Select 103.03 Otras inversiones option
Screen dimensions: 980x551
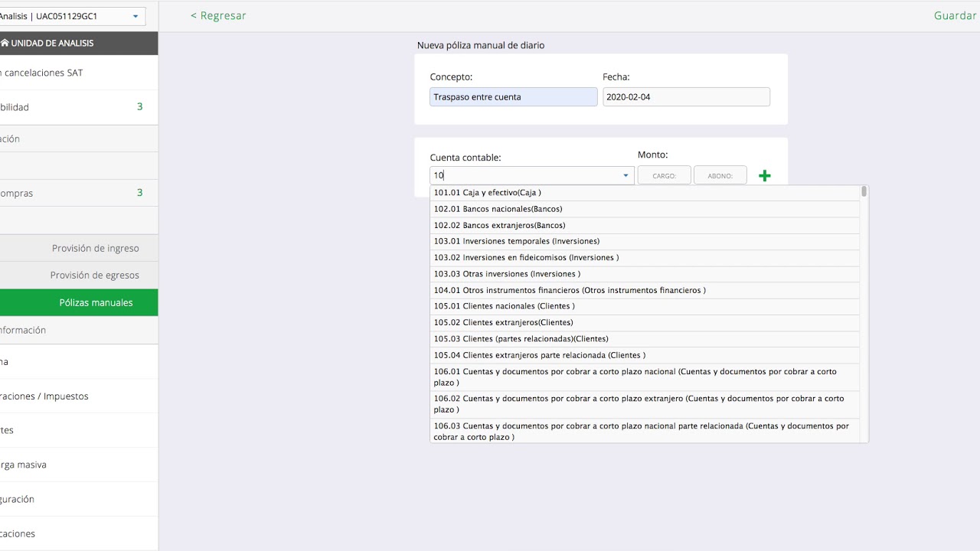click(645, 274)
